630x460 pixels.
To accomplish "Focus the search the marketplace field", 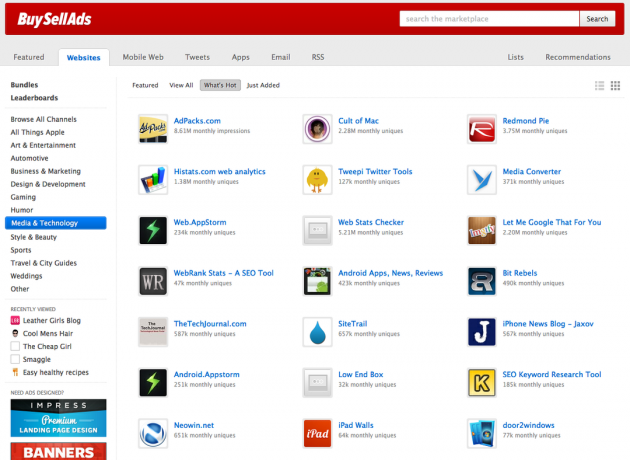I will [489, 19].
